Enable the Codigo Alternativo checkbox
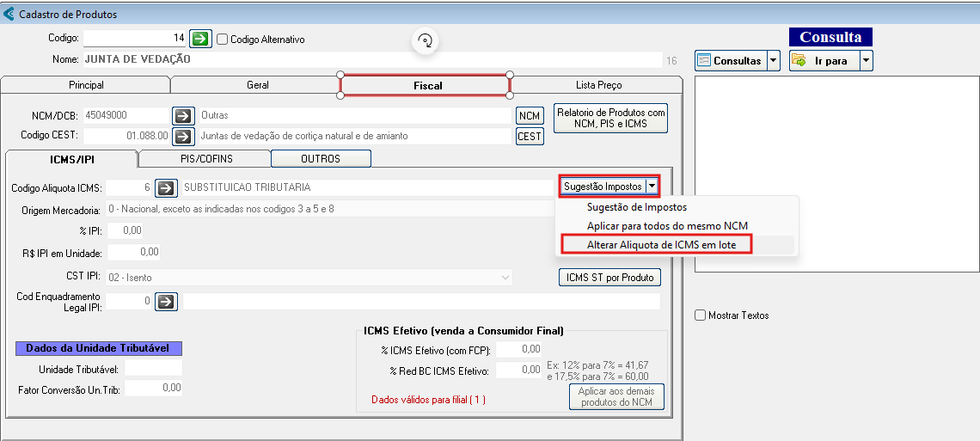Screen dimensions: 980x441 (223, 40)
